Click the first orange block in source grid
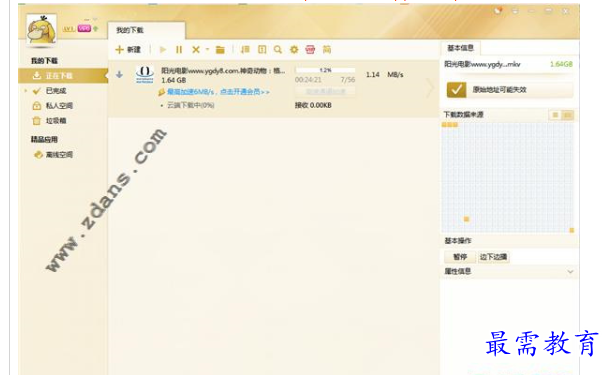 pyautogui.click(x=444, y=125)
